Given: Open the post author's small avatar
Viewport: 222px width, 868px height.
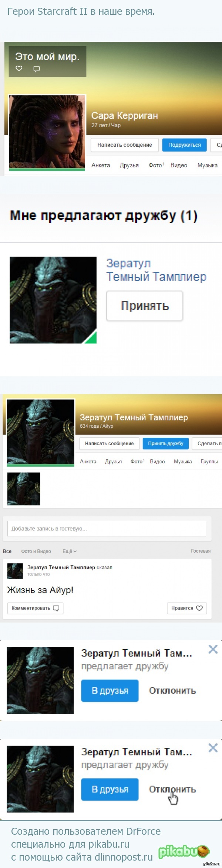Looking at the screenshot, I should pyautogui.click(x=15, y=571).
